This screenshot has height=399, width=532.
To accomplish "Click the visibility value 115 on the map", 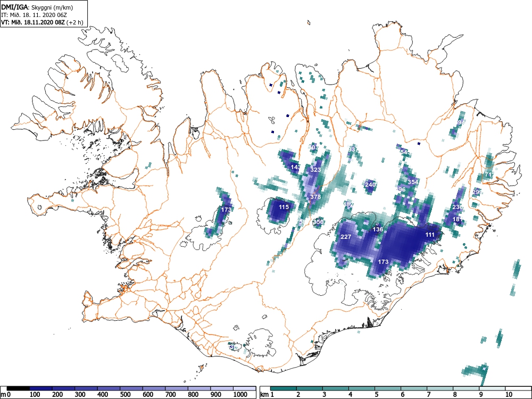I will coord(284,207).
